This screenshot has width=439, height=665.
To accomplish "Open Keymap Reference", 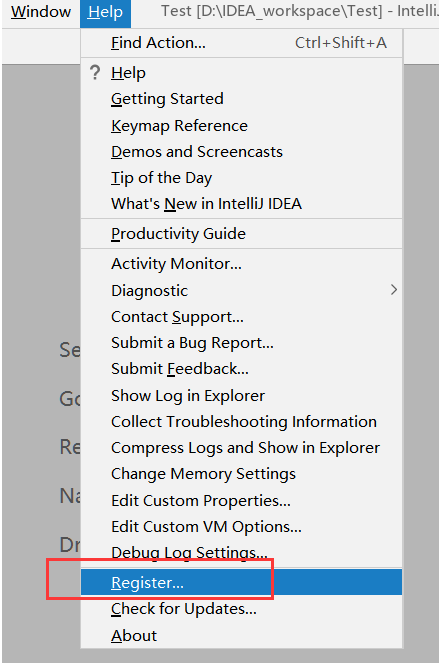I will click(x=241, y=126).
